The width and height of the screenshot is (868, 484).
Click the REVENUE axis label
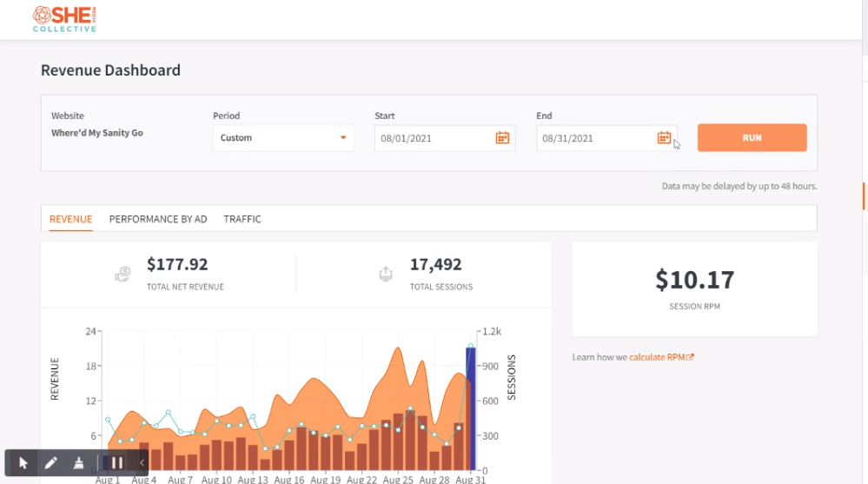54,379
